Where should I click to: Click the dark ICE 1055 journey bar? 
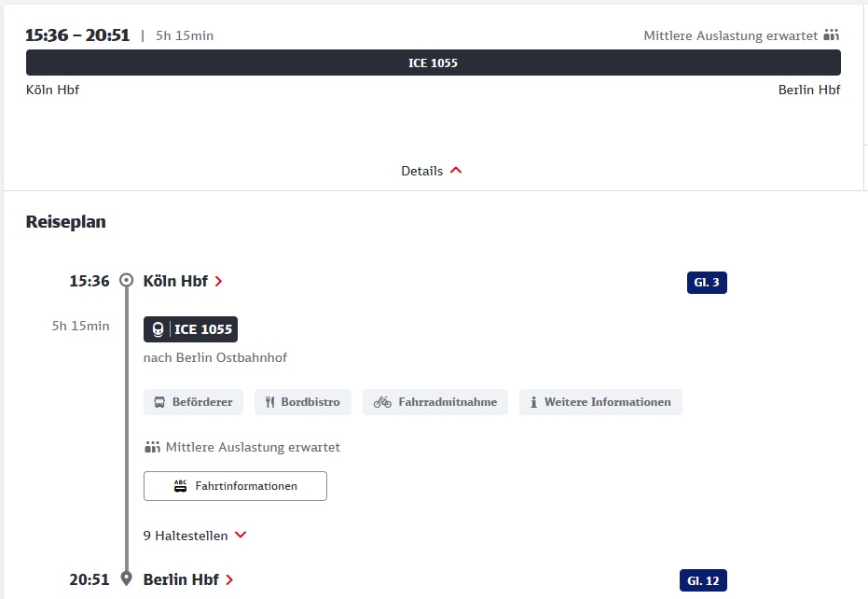click(434, 63)
